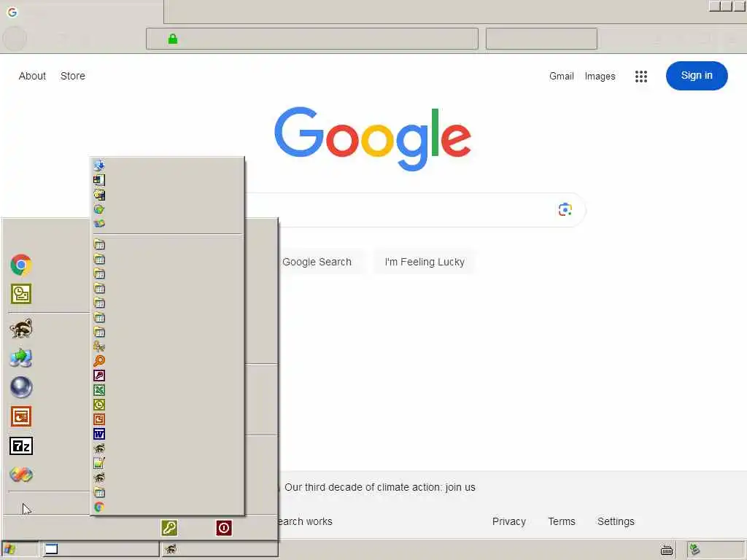The width and height of the screenshot is (747, 560).
Task: Open the green-arrow network computers icon
Action: click(x=21, y=357)
